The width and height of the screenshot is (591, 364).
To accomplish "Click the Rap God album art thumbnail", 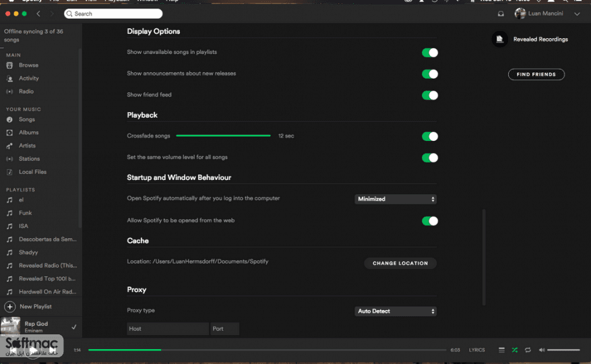I will pos(11,326).
